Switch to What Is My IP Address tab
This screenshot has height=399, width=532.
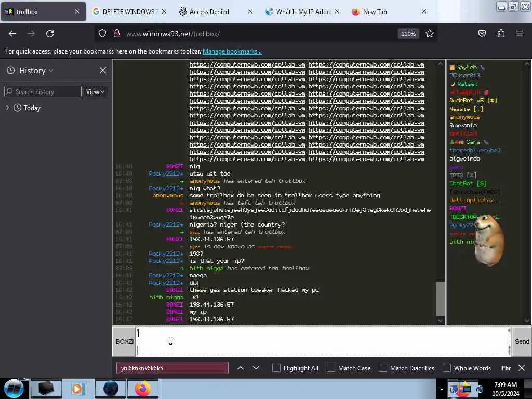[302, 11]
